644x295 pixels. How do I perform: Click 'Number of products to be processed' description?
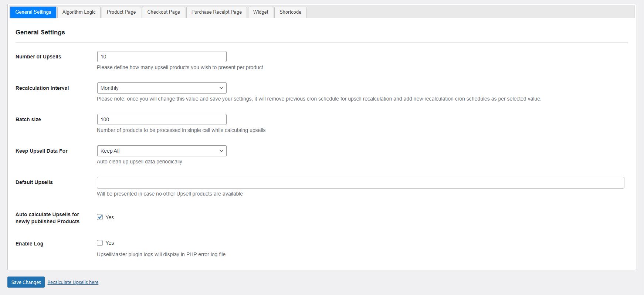pyautogui.click(x=181, y=130)
